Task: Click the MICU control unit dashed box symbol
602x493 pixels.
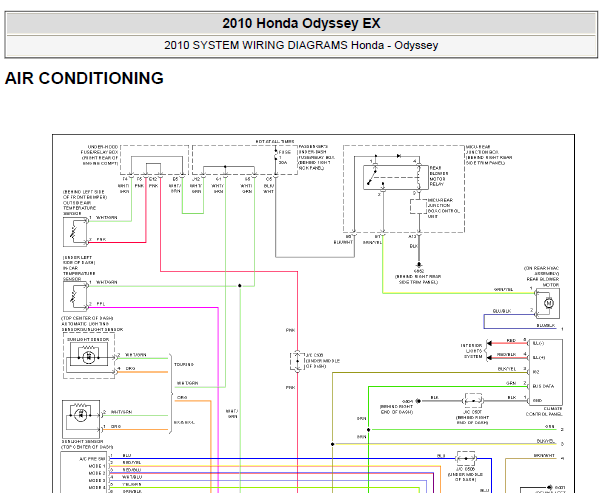Action: click(418, 207)
